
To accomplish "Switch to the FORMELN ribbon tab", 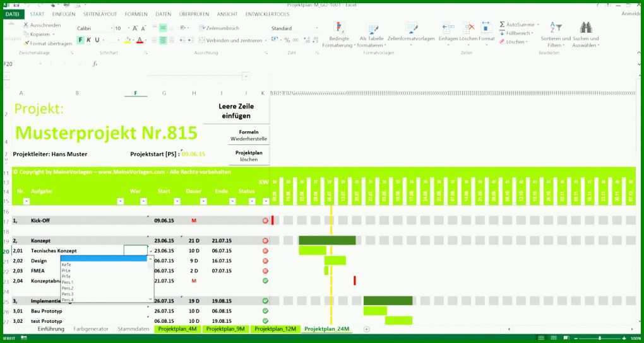I will click(x=136, y=14).
